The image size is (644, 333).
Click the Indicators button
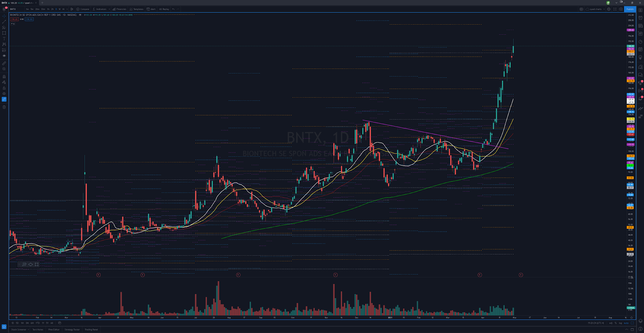[x=99, y=9]
